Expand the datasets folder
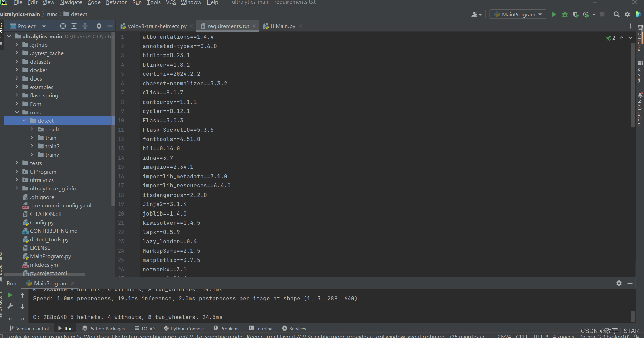The height and width of the screenshot is (338, 644). (x=17, y=62)
